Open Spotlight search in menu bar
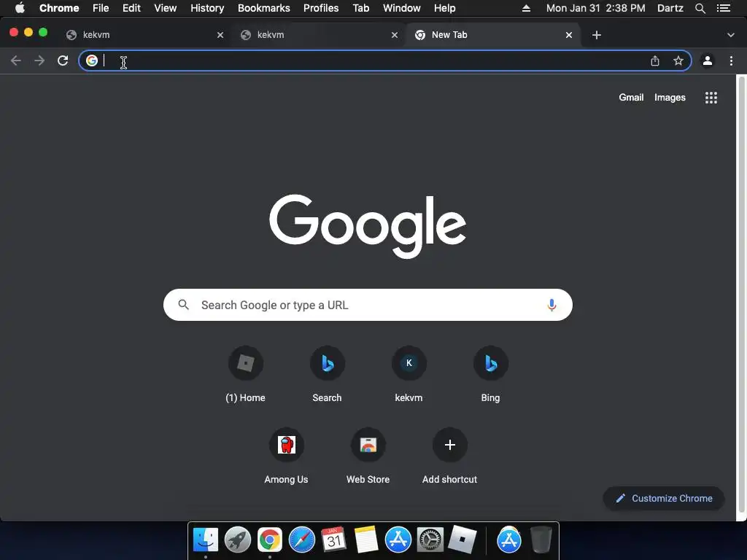 click(x=700, y=8)
